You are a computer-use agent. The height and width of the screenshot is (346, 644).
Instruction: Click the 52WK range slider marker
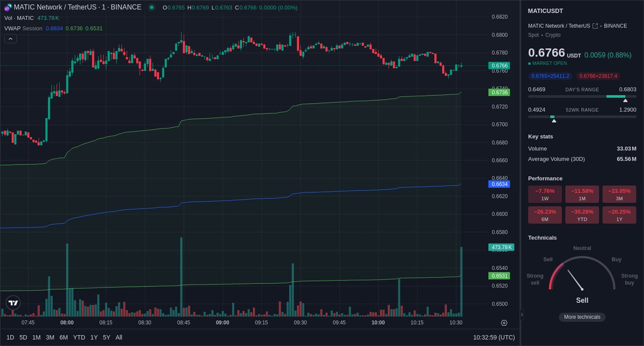[554, 120]
